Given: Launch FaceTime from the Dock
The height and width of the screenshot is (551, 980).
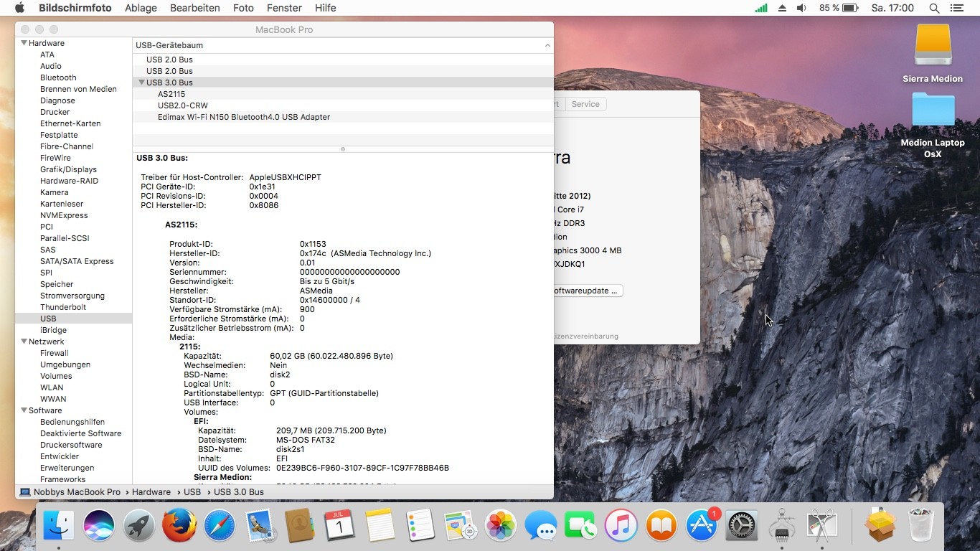Looking at the screenshot, I should (x=581, y=526).
